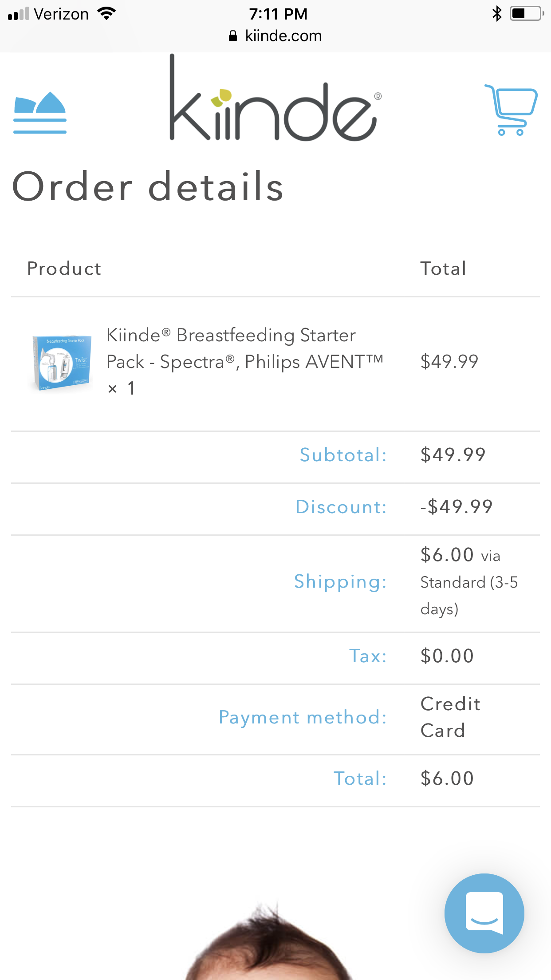Image resolution: width=551 pixels, height=980 pixels.
Task: Open the chat support bubble
Action: pyautogui.click(x=484, y=913)
